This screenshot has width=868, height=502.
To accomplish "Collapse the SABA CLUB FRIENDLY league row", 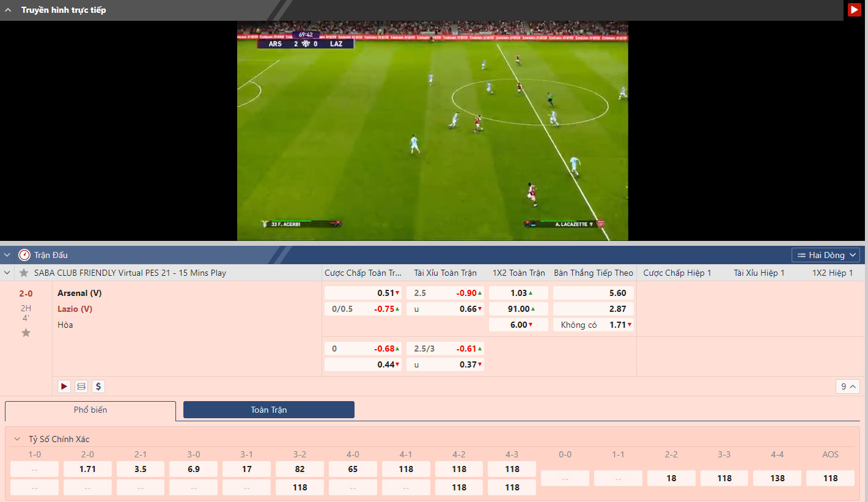I will click(x=7, y=273).
